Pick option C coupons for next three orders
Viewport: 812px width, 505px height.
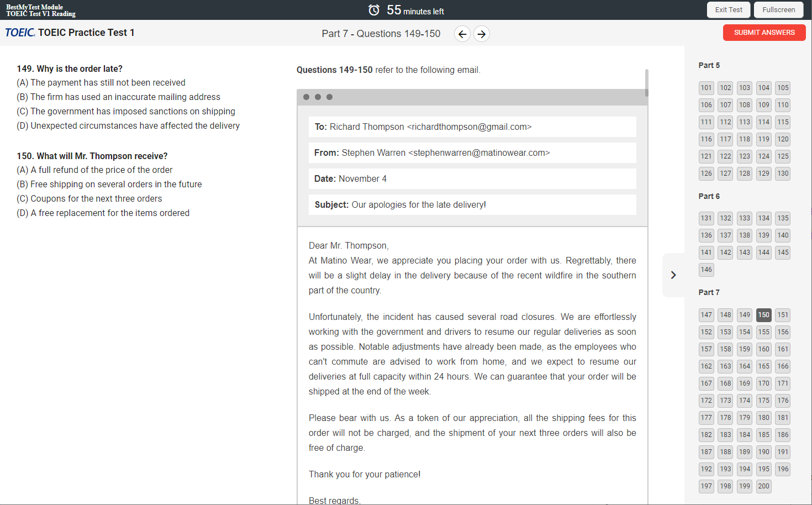point(89,198)
